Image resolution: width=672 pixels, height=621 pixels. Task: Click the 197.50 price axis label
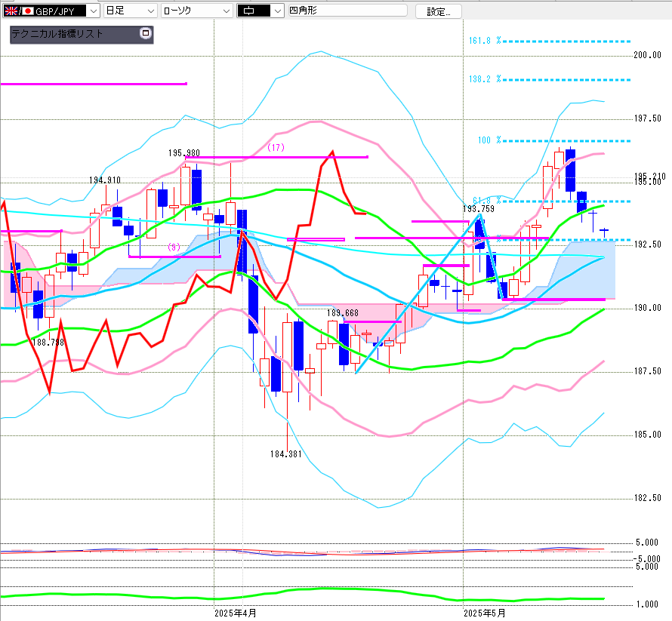[647, 118]
